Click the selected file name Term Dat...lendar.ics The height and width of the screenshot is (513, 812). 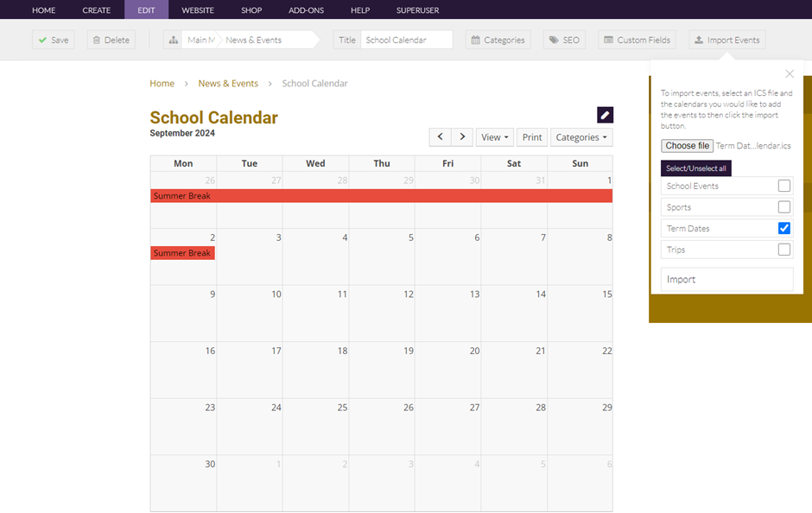pos(753,146)
